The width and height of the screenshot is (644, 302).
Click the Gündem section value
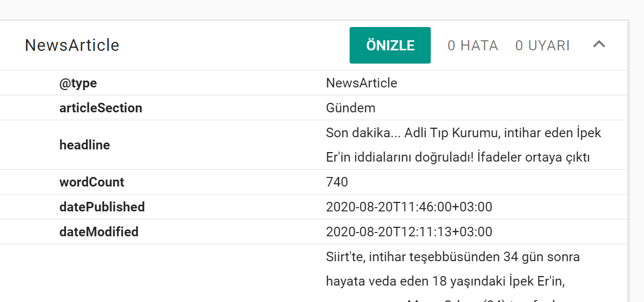pos(351,108)
